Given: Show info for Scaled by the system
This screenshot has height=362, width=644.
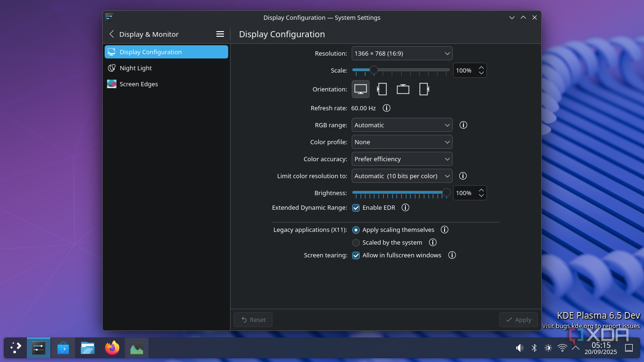Looking at the screenshot, I should (x=433, y=242).
